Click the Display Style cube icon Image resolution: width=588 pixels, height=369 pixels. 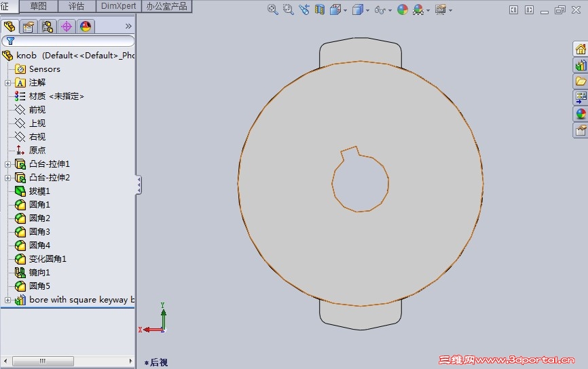coord(357,9)
